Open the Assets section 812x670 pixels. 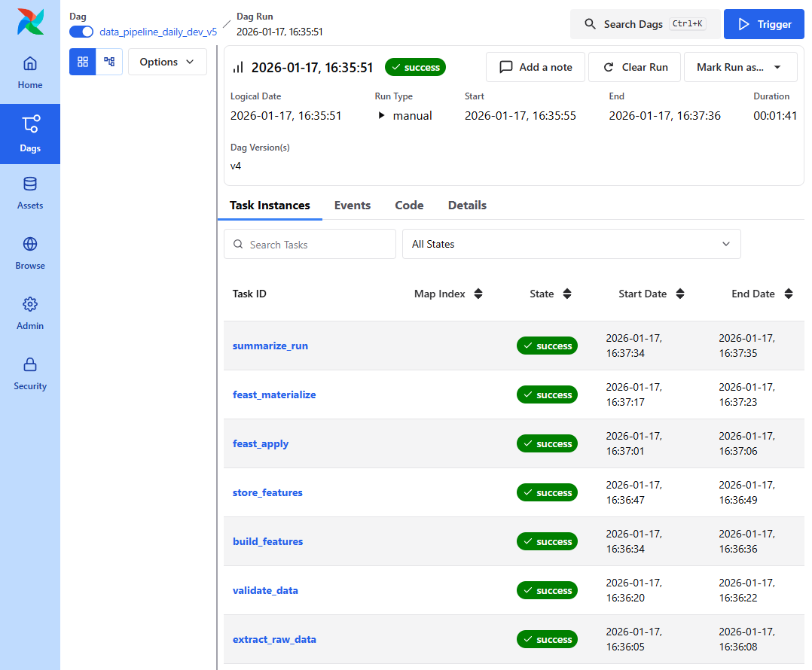tap(30, 193)
